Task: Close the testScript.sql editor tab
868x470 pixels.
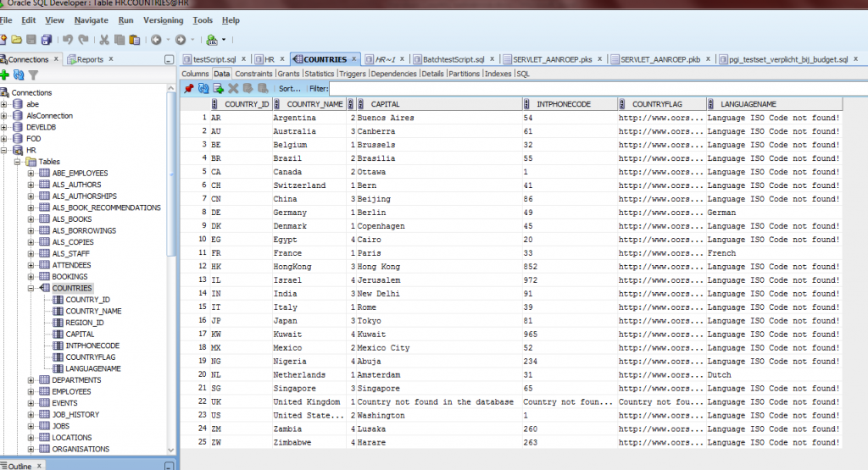Action: 243,59
